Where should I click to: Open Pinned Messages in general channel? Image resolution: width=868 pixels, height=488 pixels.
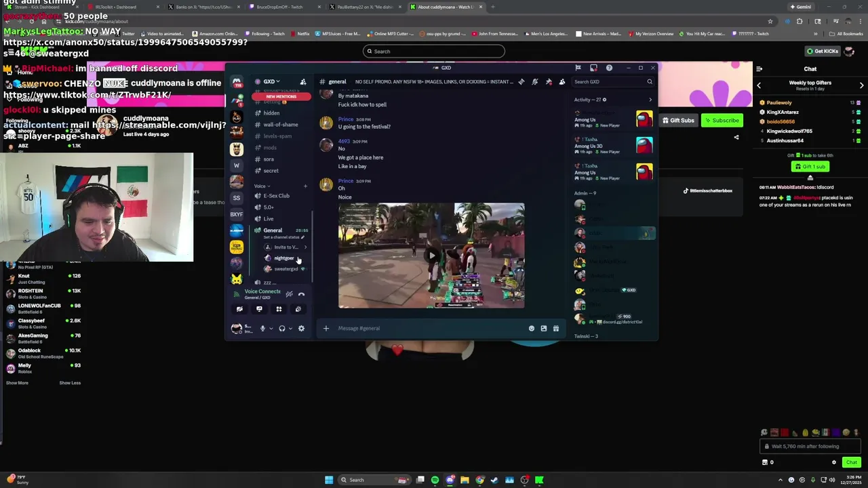549,82
